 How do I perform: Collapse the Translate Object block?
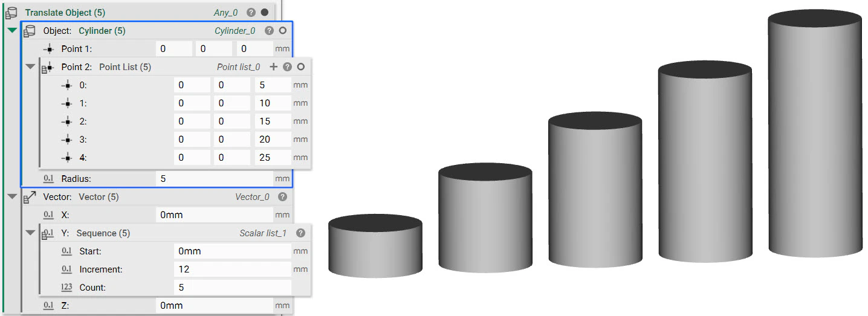point(11,30)
